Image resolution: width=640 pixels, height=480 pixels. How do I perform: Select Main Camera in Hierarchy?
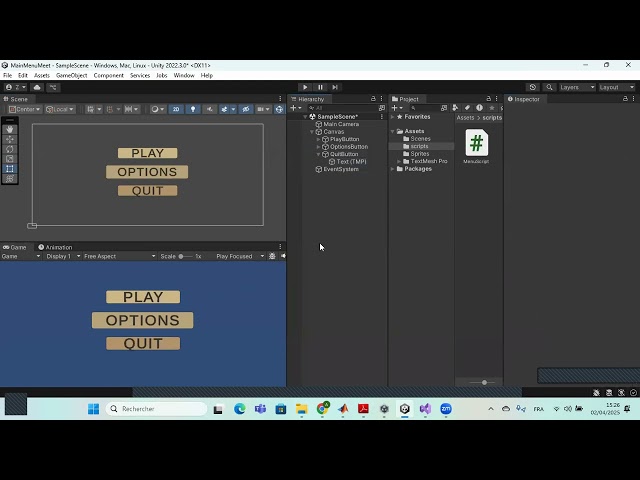(x=337, y=124)
